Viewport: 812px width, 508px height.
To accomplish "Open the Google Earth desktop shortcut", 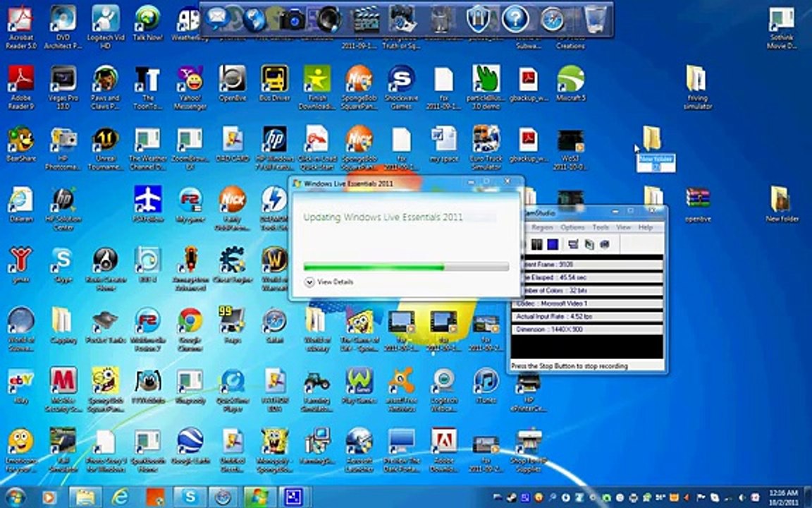I will click(x=190, y=446).
